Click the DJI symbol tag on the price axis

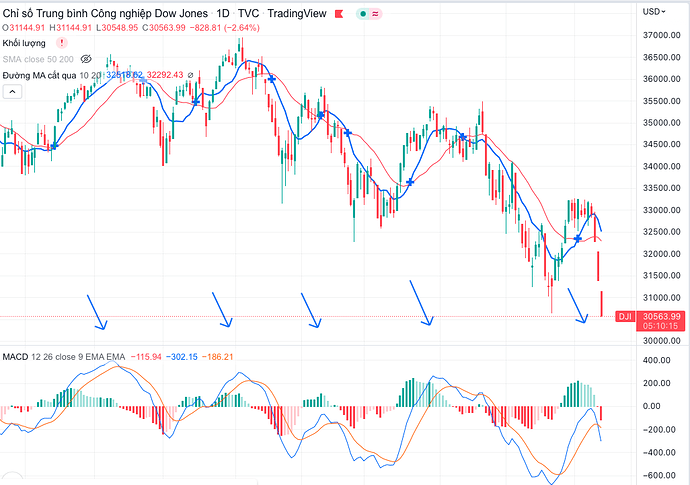tap(625, 316)
